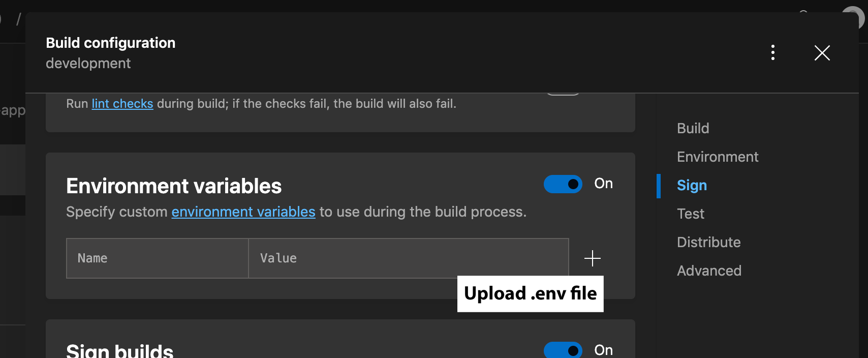The image size is (868, 358).
Task: Open the Advanced section
Action: tap(709, 271)
